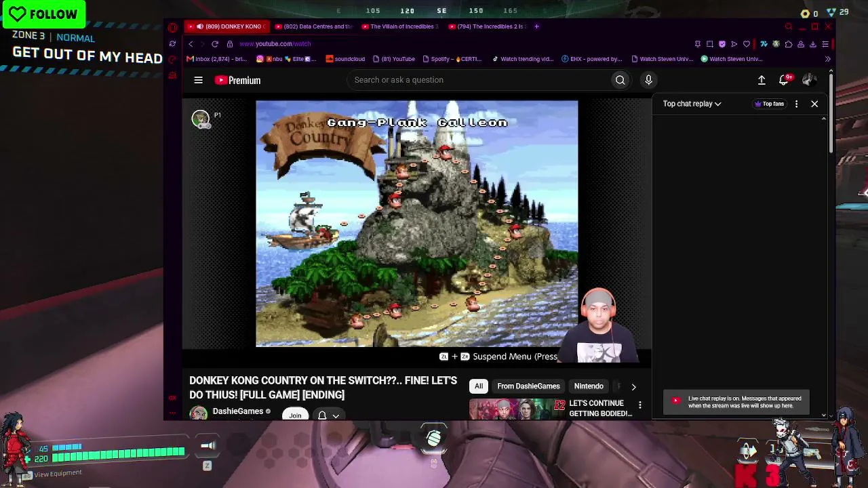Open the Watch trending videos bookmark
Viewport: 868px width, 488px height.
[523, 59]
